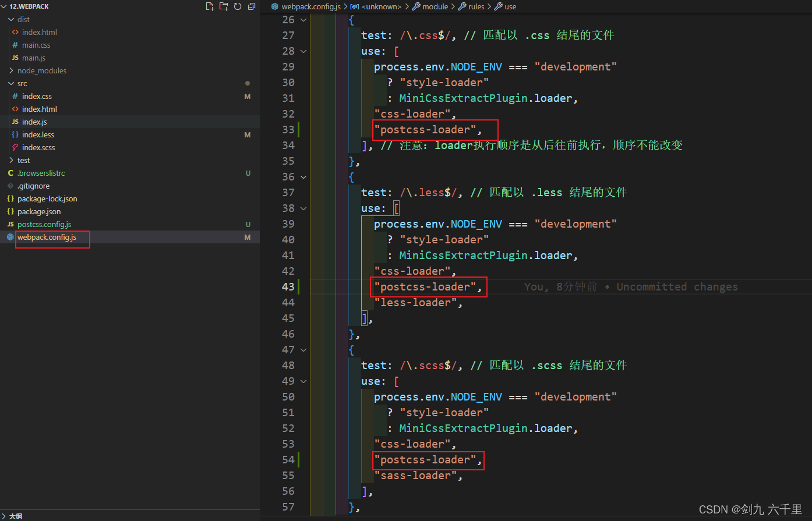Collapse the dist folder
Screen dimensions: 812x521
coord(12,19)
